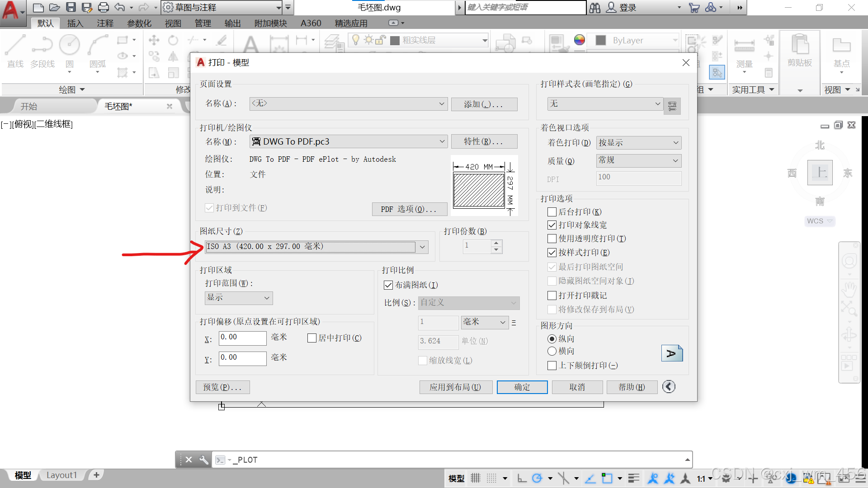Click the 预览(P) preview button

pos(222,387)
